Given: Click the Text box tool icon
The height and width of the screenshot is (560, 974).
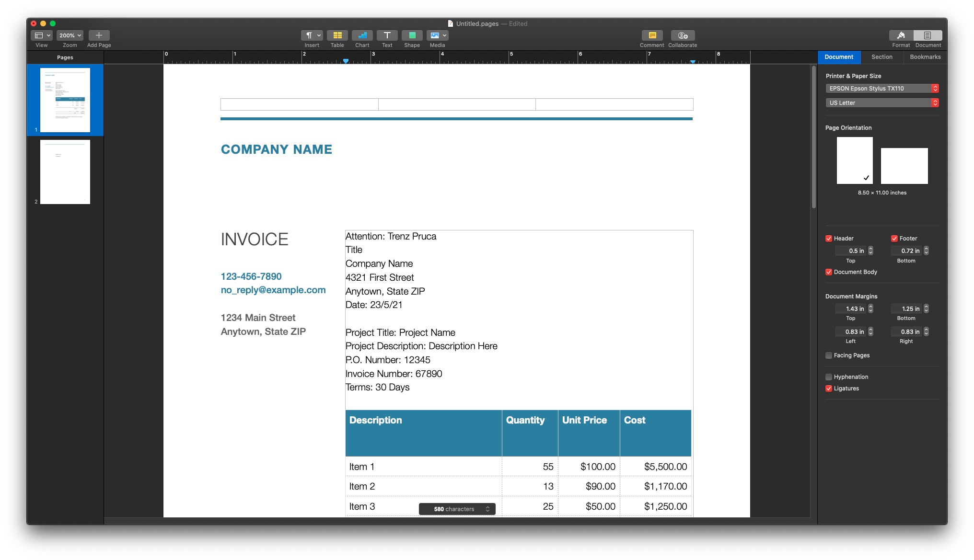Looking at the screenshot, I should (x=387, y=35).
